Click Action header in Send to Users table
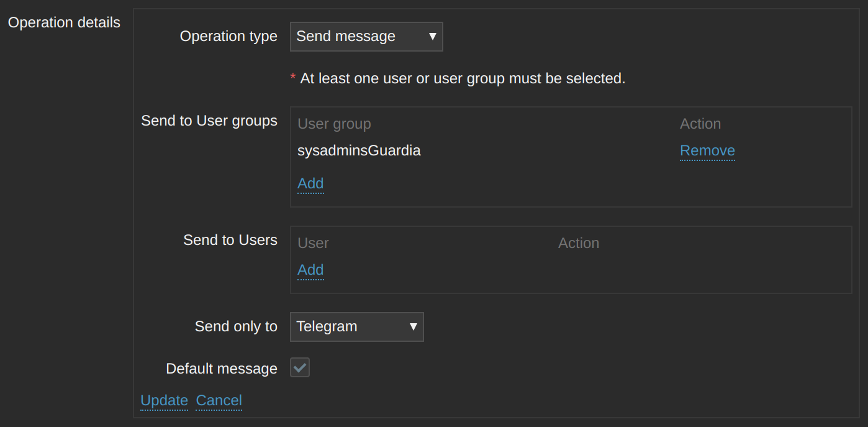Image resolution: width=868 pixels, height=427 pixels. [x=579, y=244]
